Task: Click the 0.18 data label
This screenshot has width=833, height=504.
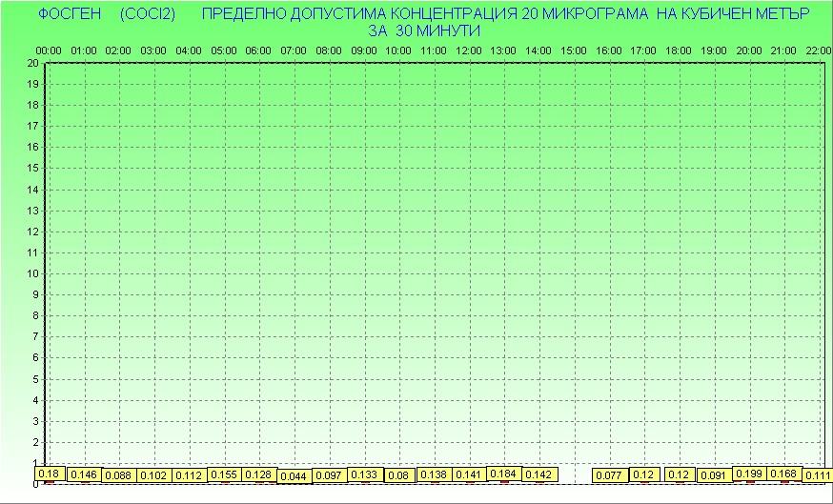Action: click(x=49, y=474)
